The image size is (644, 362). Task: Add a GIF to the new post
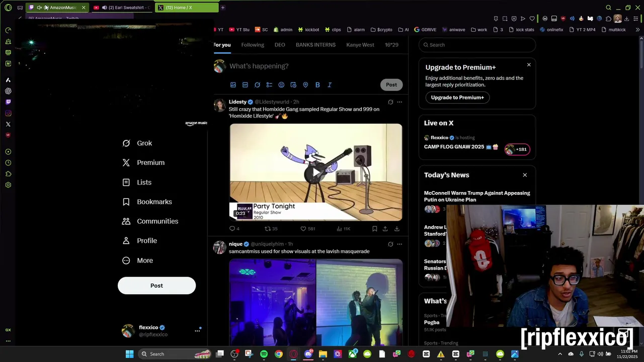(x=245, y=85)
